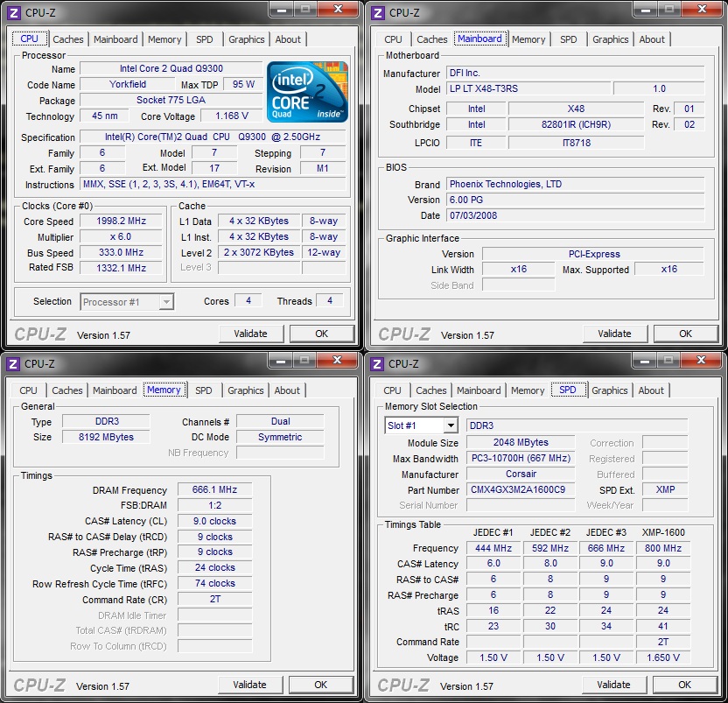Open Graphics tab in the CPU window
728x703 pixels.
(x=247, y=39)
